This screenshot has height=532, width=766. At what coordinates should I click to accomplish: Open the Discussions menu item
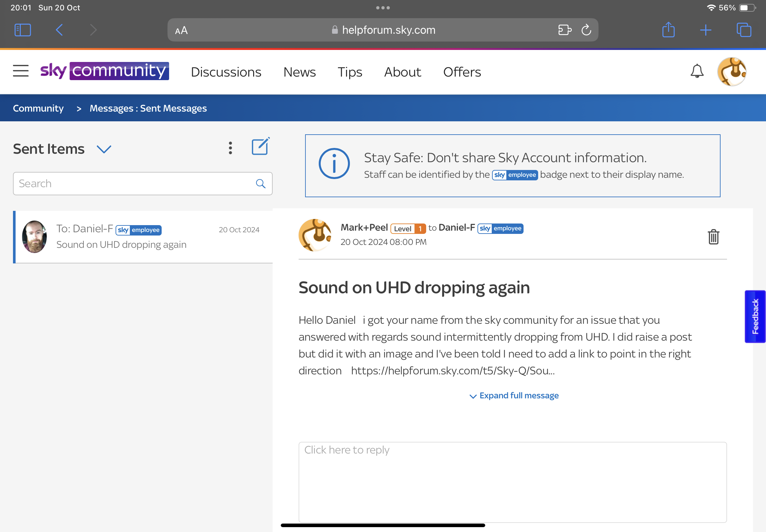(x=226, y=72)
